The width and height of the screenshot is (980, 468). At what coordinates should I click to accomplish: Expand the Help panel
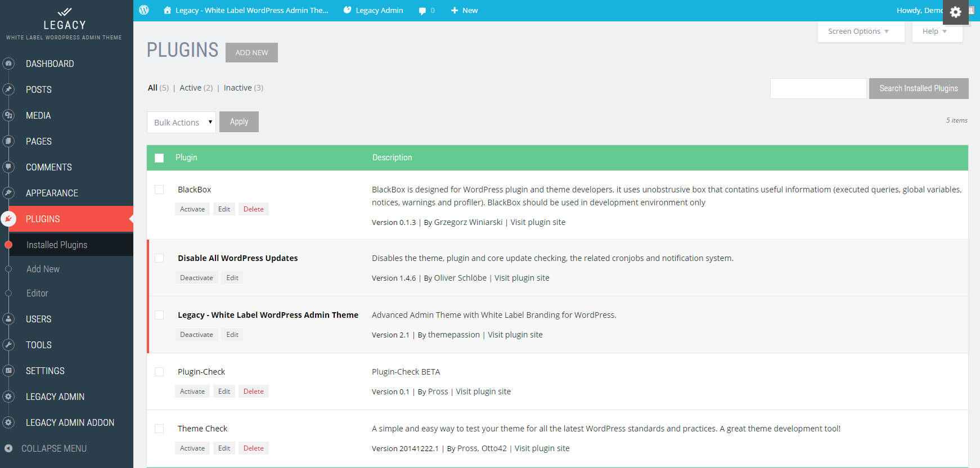point(937,31)
